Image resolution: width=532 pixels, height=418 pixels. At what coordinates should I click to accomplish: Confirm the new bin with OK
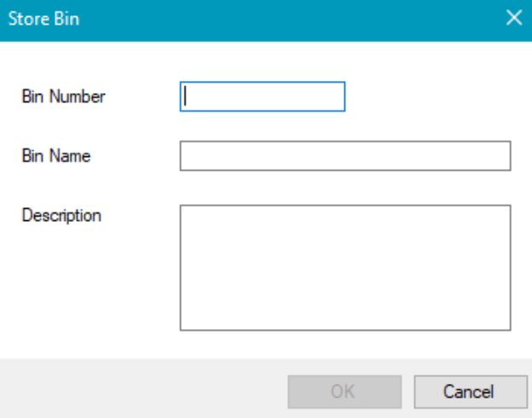pos(342,392)
